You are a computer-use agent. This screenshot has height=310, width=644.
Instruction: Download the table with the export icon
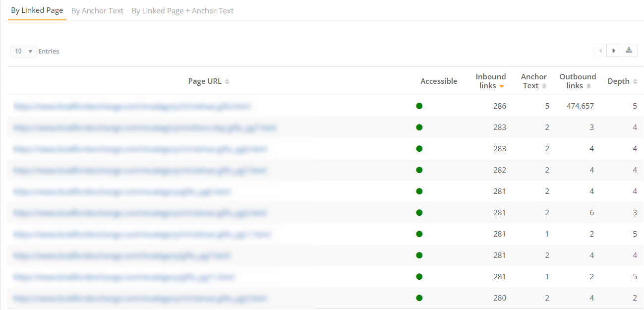click(x=629, y=51)
